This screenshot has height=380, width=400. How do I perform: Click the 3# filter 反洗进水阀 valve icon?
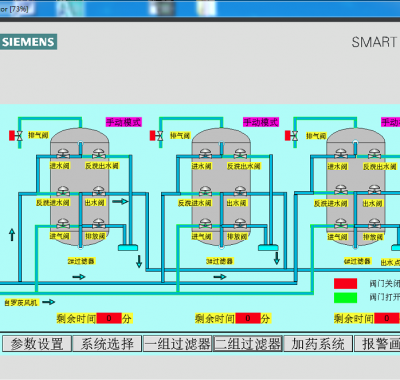coord(205,191)
